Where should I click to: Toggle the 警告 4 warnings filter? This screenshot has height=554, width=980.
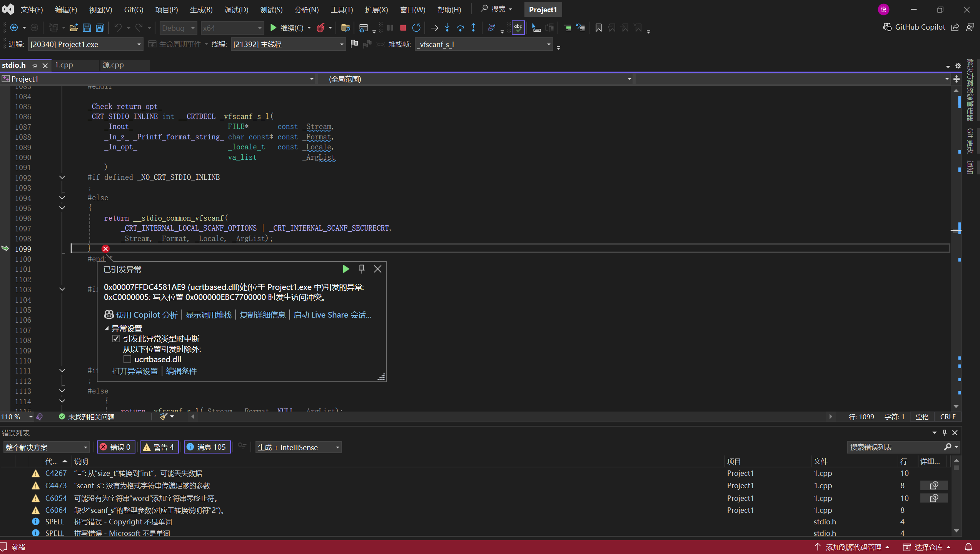(159, 447)
